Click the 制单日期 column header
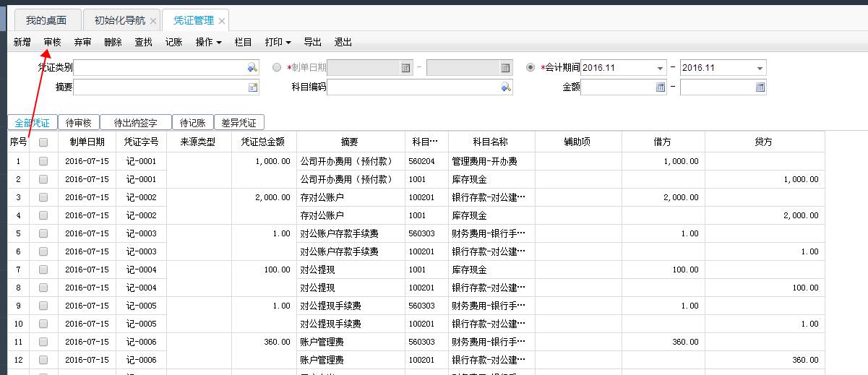The height and width of the screenshot is (375, 868). [87, 142]
